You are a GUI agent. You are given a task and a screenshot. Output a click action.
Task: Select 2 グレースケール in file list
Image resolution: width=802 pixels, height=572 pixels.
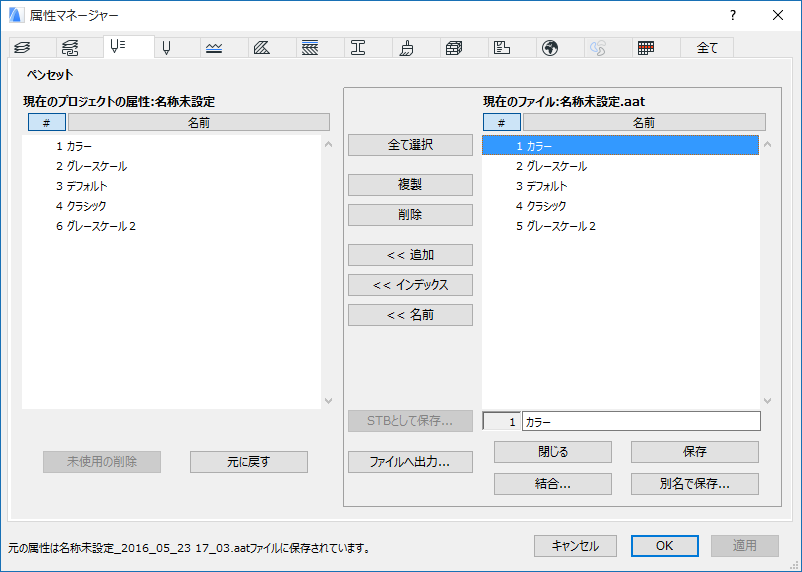620,166
